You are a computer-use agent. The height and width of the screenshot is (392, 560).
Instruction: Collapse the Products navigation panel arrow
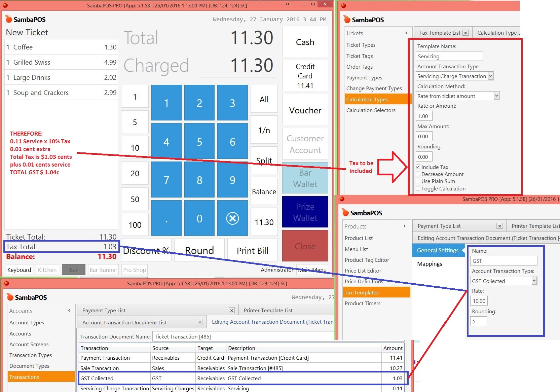[405, 226]
